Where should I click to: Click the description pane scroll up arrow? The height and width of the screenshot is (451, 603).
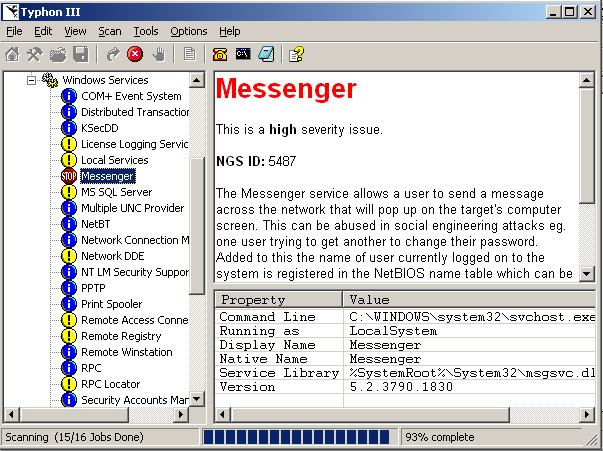coord(586,80)
